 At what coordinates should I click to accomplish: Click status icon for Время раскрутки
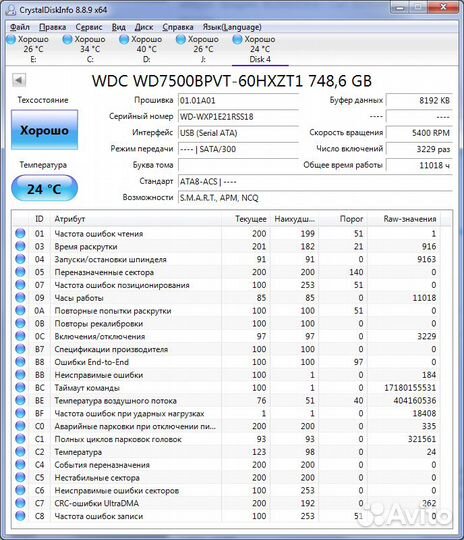point(20,246)
